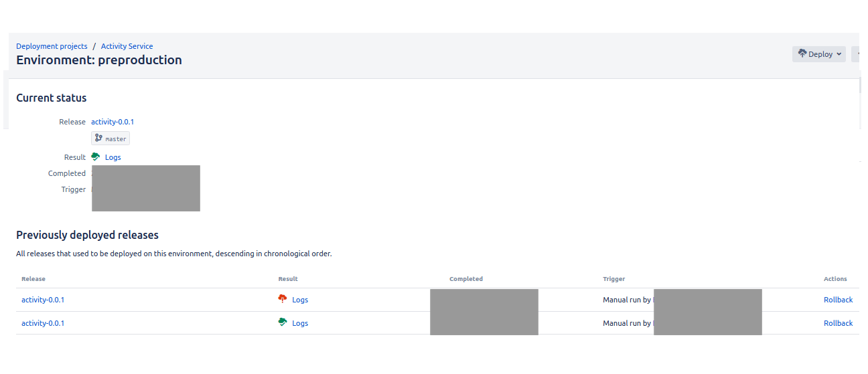Image resolution: width=868 pixels, height=374 pixels.
Task: Click the branch icon beside master
Action: [x=98, y=138]
